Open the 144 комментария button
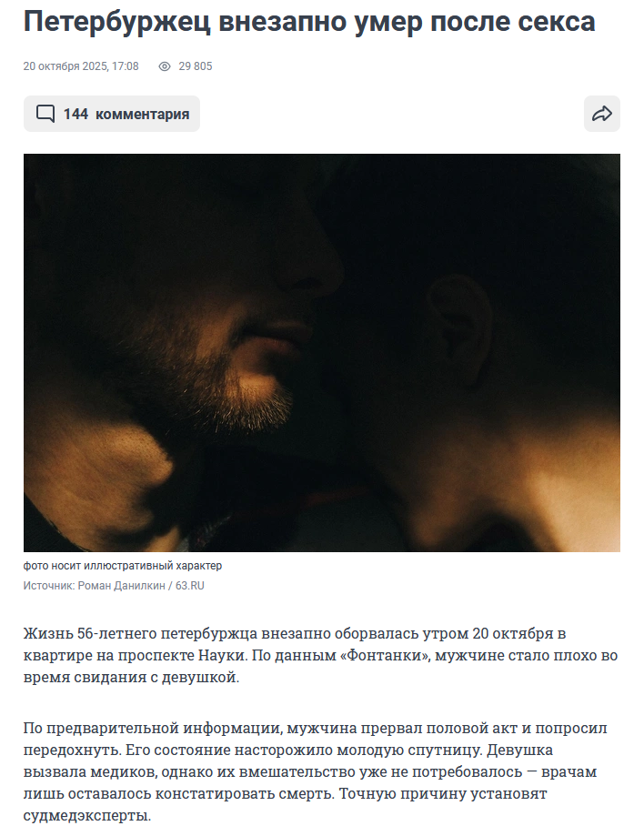The height and width of the screenshot is (836, 644). (112, 114)
